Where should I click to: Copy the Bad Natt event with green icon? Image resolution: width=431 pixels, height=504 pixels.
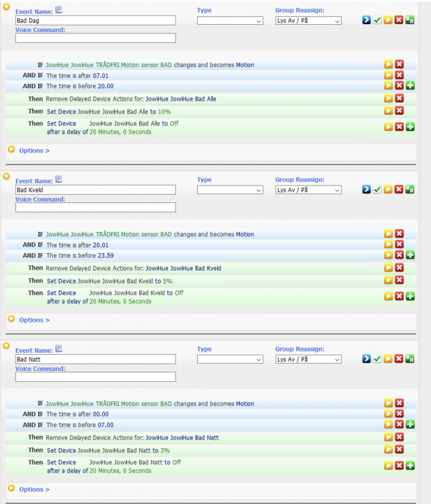409,359
